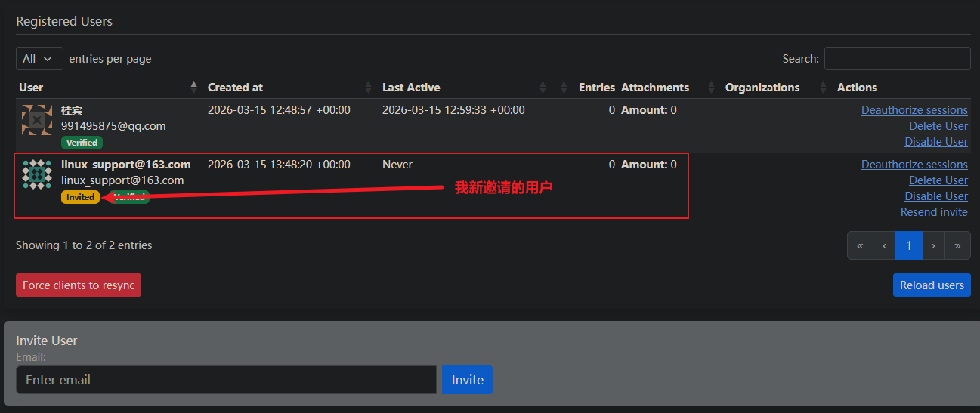Go to the first page arrow
980x413 pixels.
pos(860,245)
